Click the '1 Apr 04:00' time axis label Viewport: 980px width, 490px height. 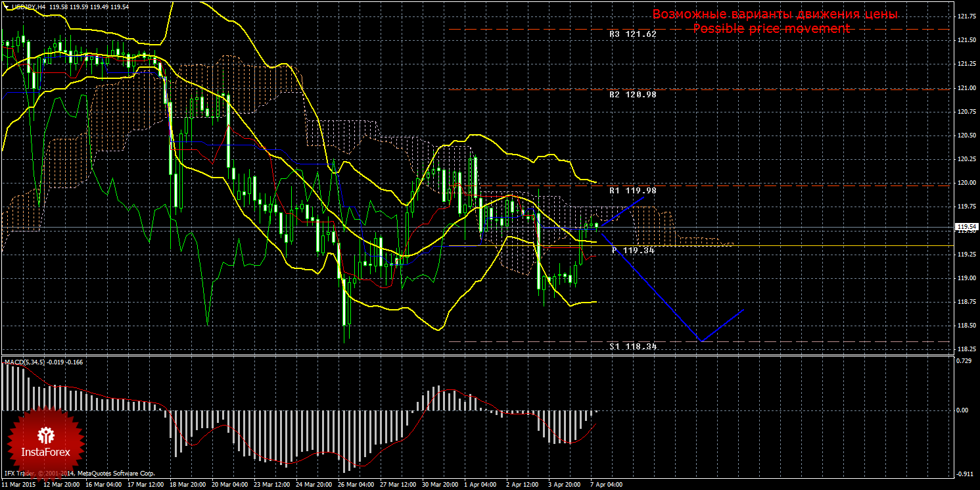click(x=480, y=485)
